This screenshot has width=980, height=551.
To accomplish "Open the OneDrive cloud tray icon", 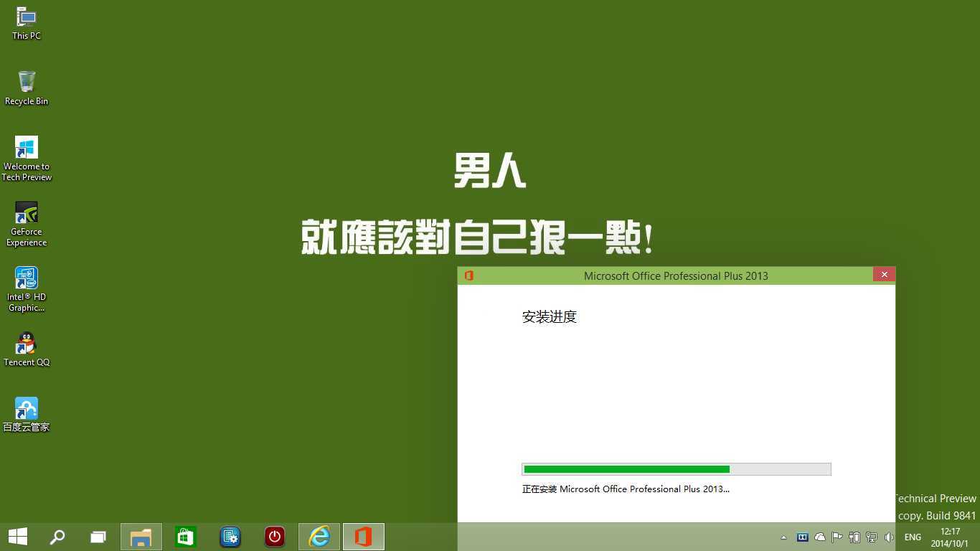I will pyautogui.click(x=820, y=537).
